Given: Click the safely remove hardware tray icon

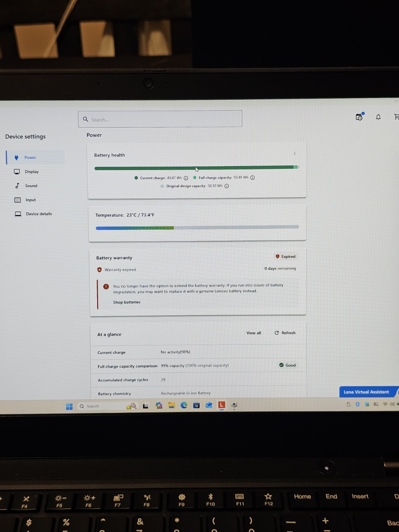Looking at the screenshot, I should [x=348, y=404].
